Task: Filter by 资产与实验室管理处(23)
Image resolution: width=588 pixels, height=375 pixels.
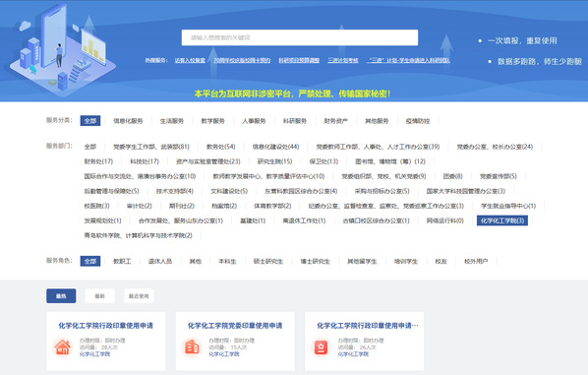Action: [208, 161]
